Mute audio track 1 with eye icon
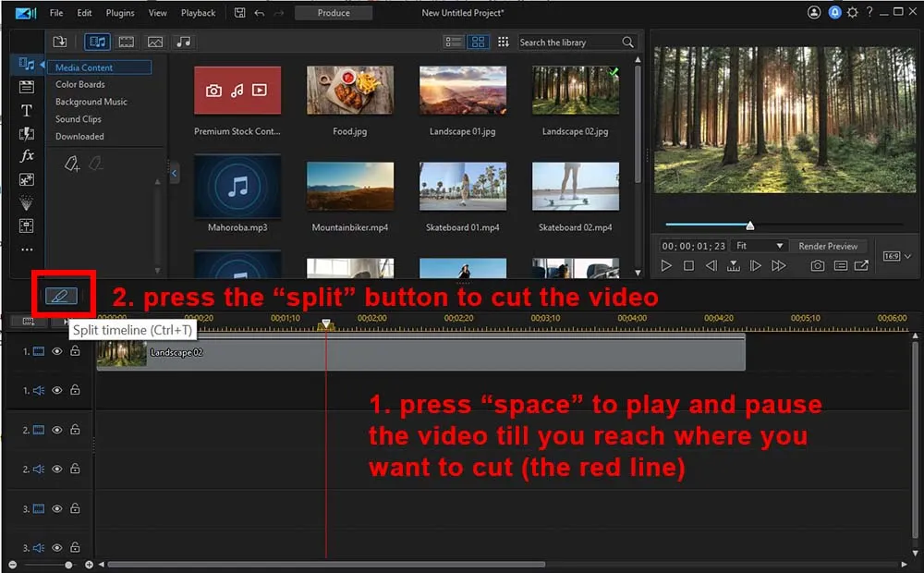924x573 pixels. click(57, 390)
